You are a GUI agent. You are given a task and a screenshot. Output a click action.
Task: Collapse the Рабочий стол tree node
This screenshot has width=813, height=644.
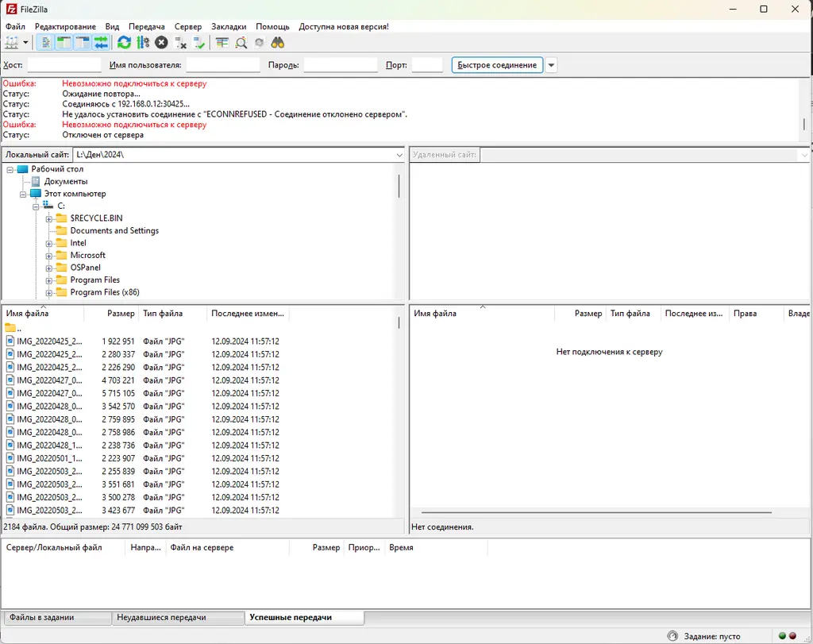coord(10,170)
